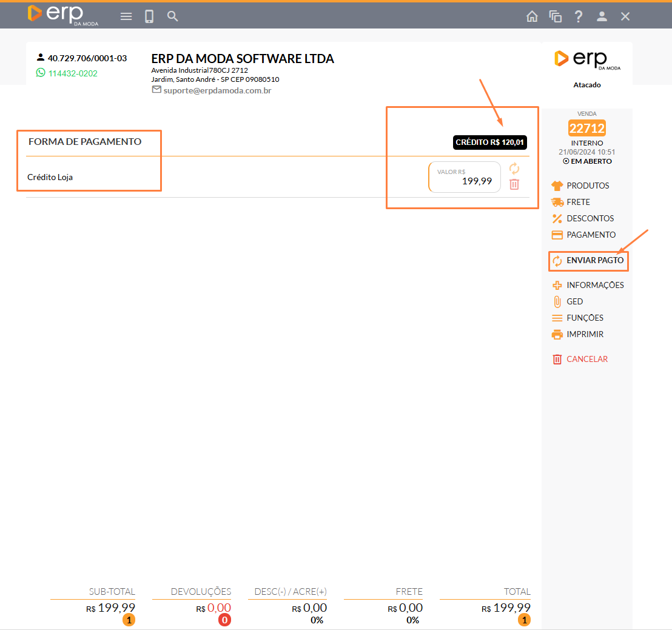Image resolution: width=672 pixels, height=630 pixels.
Task: Click Enviar Pagto to send payment
Action: tap(594, 261)
